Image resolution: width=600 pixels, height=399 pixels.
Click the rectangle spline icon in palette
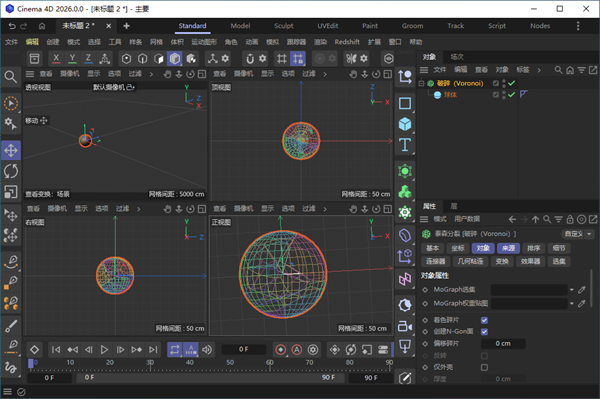coord(405,103)
